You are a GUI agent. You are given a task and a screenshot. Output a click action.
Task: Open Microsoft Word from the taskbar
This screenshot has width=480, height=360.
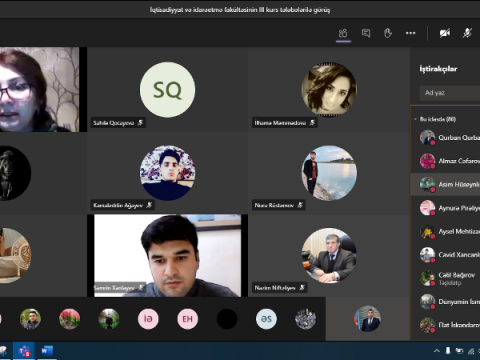point(46,351)
